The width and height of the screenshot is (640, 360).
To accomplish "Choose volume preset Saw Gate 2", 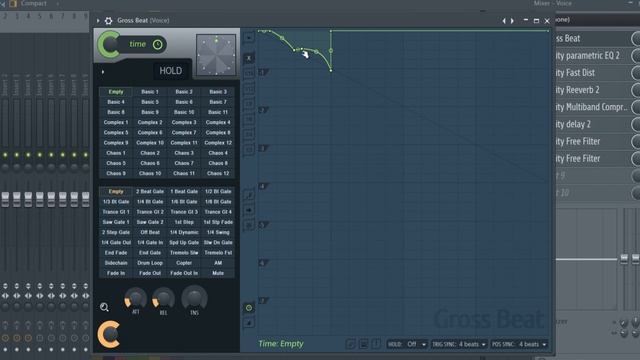I will pos(150,222).
